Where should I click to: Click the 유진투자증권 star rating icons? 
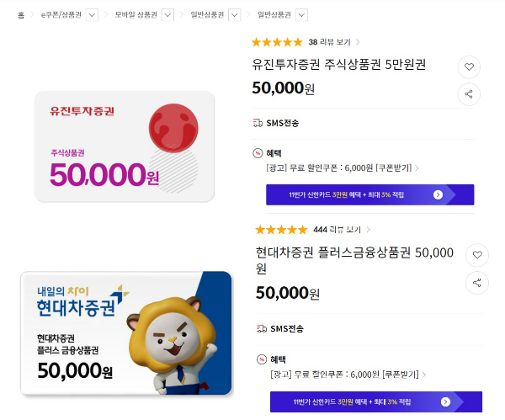tap(277, 41)
